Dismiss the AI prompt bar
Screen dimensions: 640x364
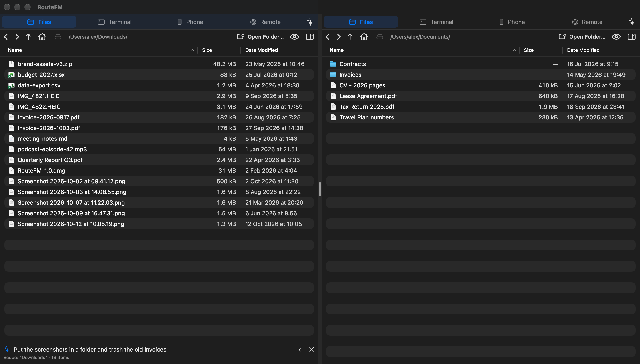(x=312, y=349)
